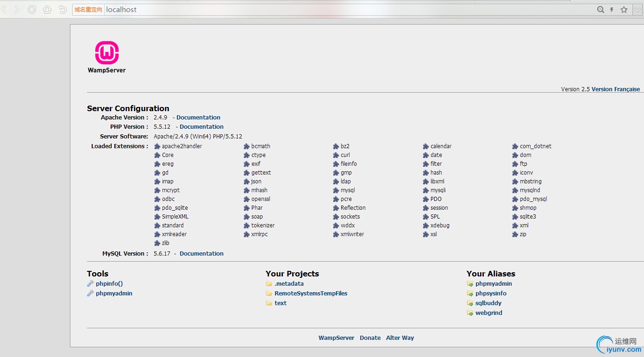Select the tokenizer extension name
Image resolution: width=644 pixels, height=357 pixels.
(263, 225)
